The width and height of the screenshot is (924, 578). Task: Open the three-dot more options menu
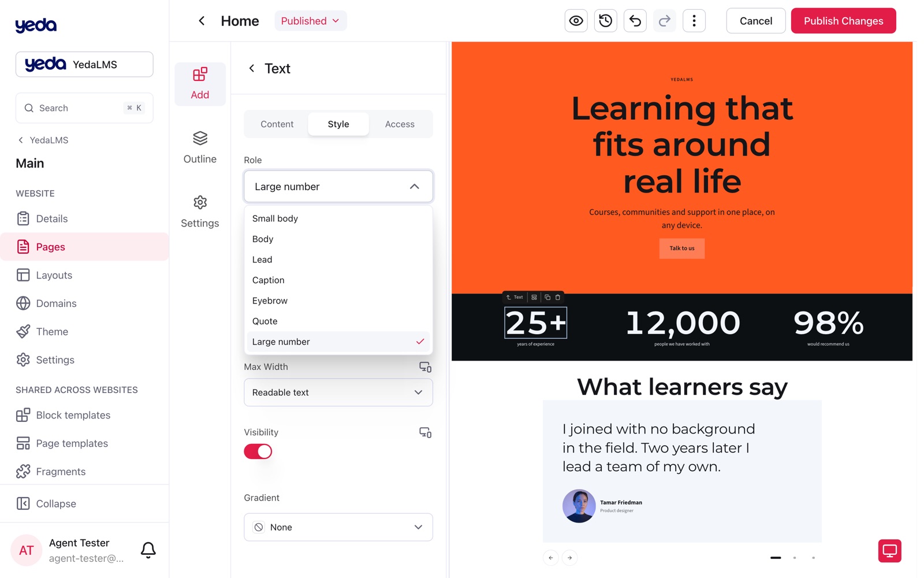pos(694,21)
